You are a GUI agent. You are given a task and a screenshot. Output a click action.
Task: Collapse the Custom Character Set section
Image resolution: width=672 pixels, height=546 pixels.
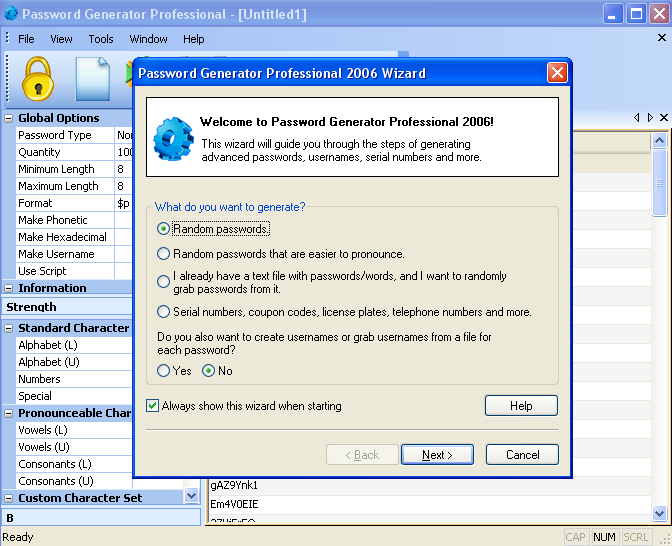(x=9, y=498)
